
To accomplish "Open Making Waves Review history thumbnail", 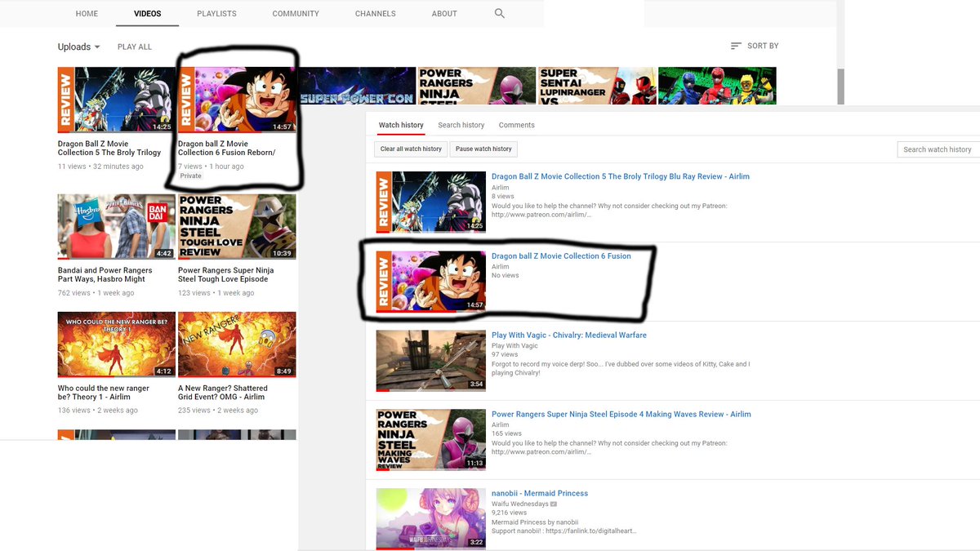I will [x=431, y=439].
